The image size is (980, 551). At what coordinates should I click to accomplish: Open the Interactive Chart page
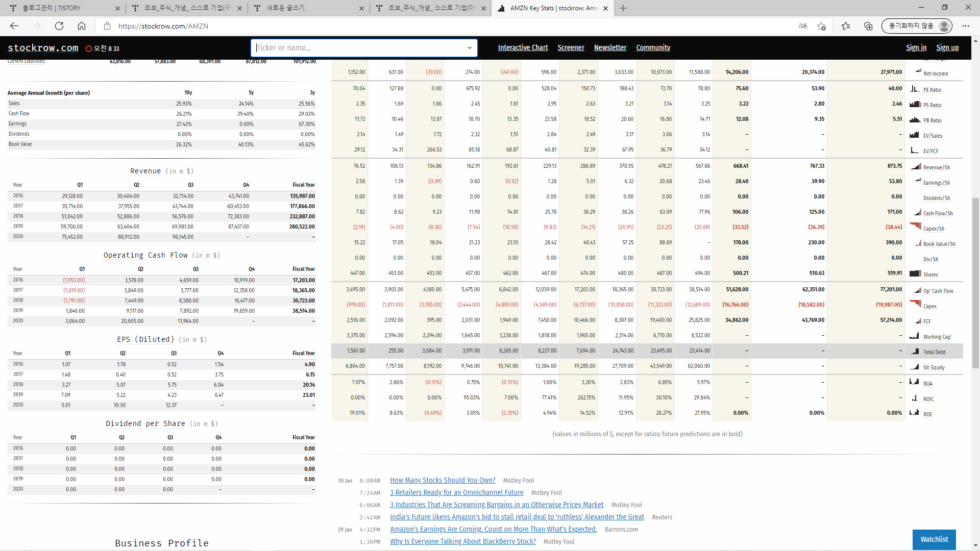523,47
